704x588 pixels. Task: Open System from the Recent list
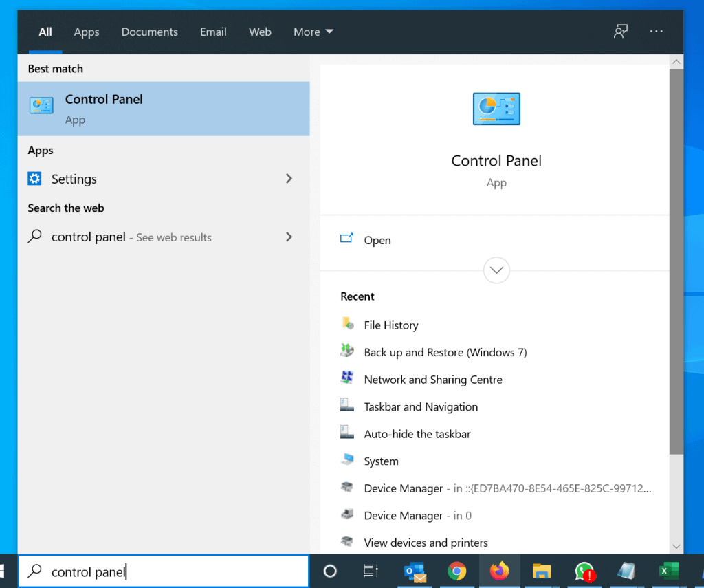[x=381, y=461]
